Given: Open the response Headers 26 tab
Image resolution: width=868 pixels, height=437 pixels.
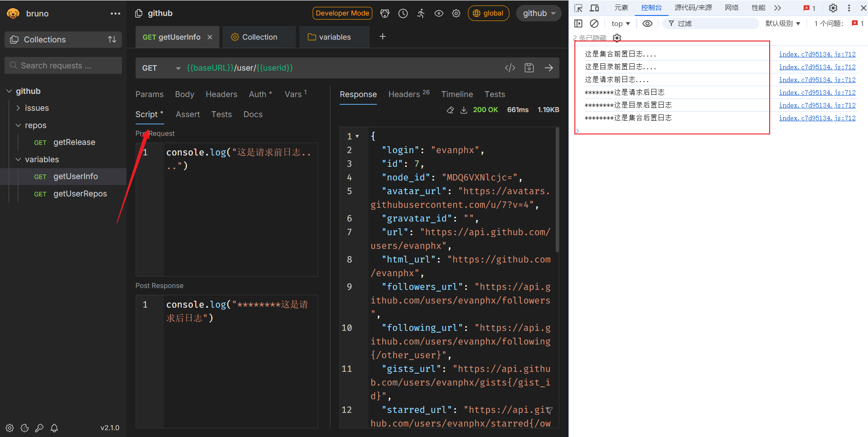Looking at the screenshot, I should (409, 94).
